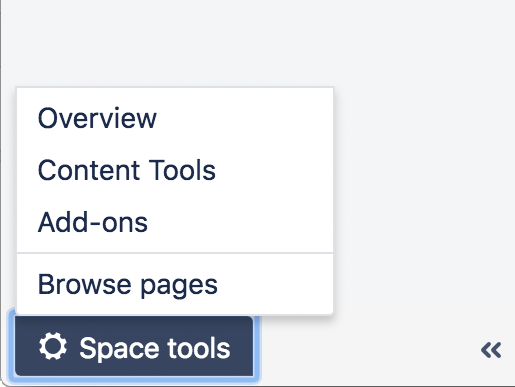Browse pages of this space

click(x=175, y=284)
